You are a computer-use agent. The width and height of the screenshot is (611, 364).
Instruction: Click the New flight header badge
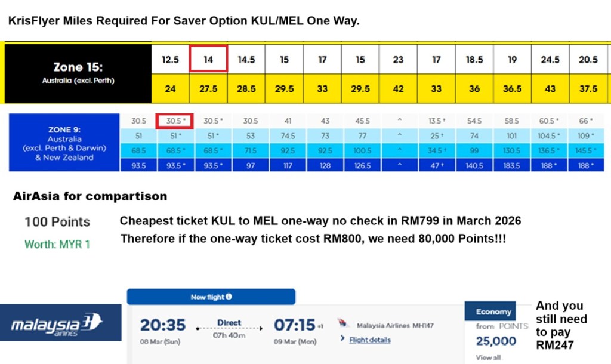point(211,297)
